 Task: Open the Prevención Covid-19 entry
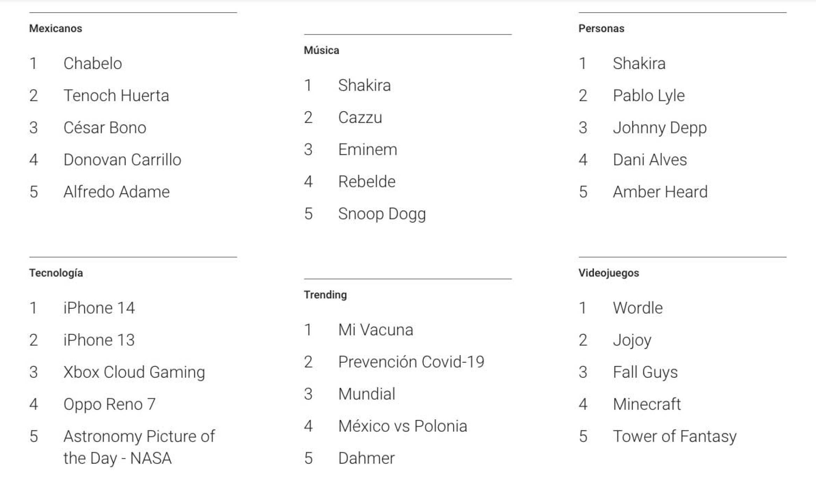[411, 362]
